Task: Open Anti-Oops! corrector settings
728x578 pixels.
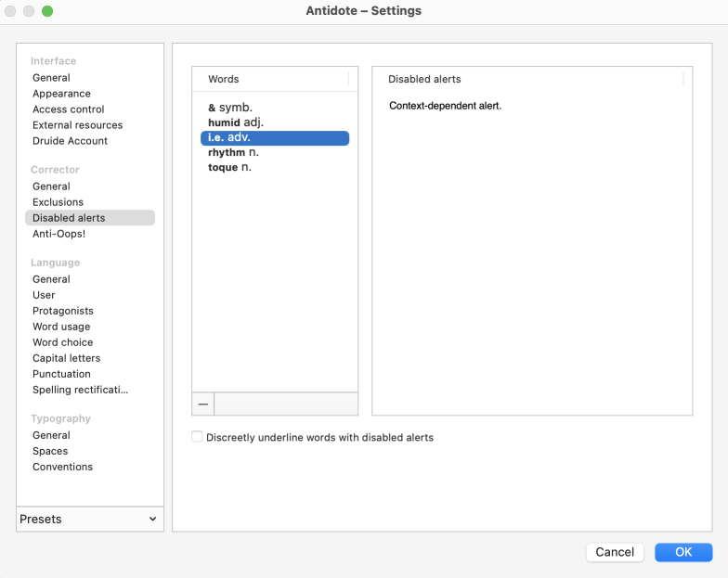Action: click(58, 234)
